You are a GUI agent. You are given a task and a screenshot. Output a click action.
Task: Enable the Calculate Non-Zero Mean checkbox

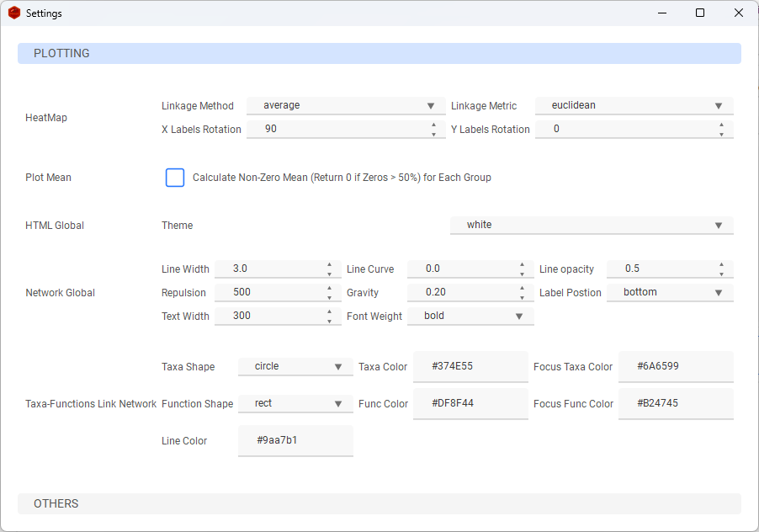174,178
